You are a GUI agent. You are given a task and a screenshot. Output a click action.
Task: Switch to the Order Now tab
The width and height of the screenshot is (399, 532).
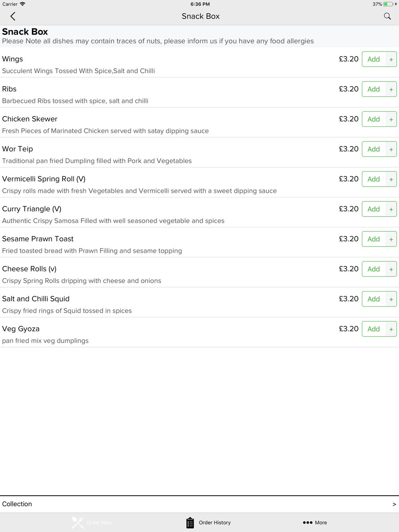tap(92, 522)
